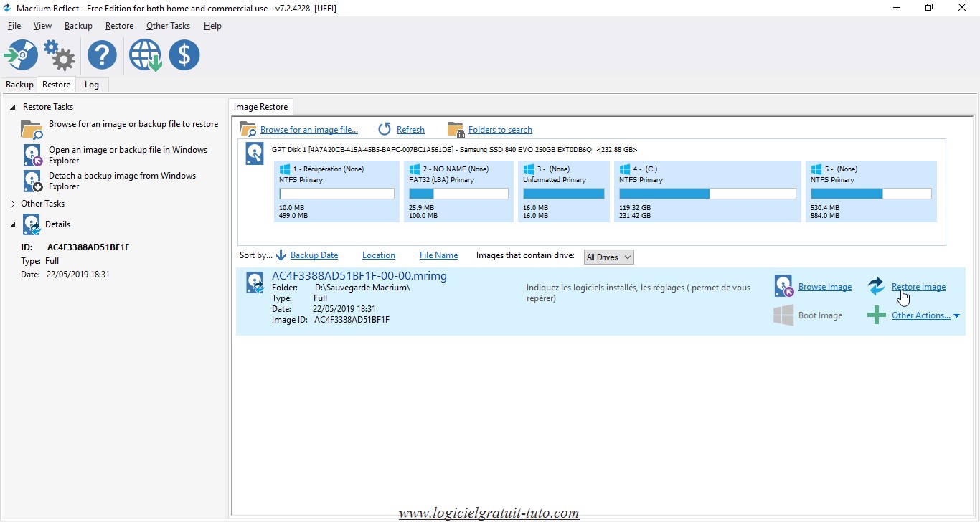Screen dimensions: 980x522
Task: Sort images by Location
Action: (379, 255)
